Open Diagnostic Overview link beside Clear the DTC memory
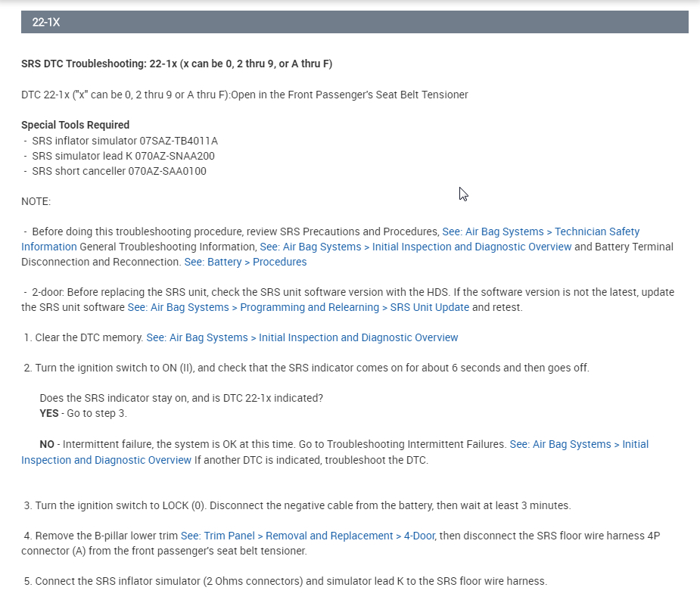Image resolution: width=700 pixels, height=609 pixels. (x=302, y=337)
